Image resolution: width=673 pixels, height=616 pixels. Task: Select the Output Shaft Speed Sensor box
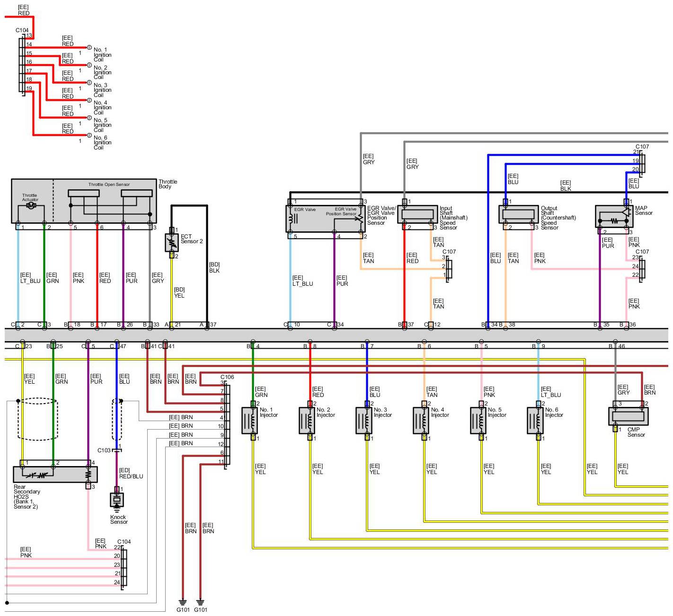519,214
